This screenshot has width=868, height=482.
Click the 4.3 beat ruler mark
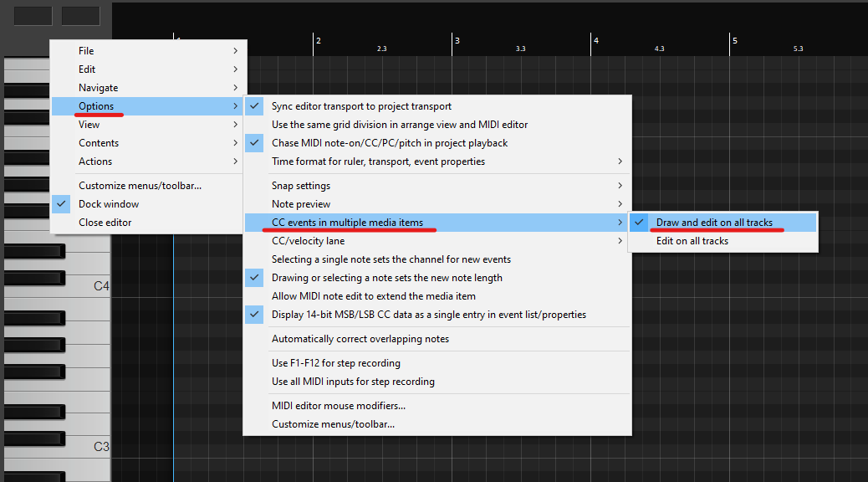(659, 49)
